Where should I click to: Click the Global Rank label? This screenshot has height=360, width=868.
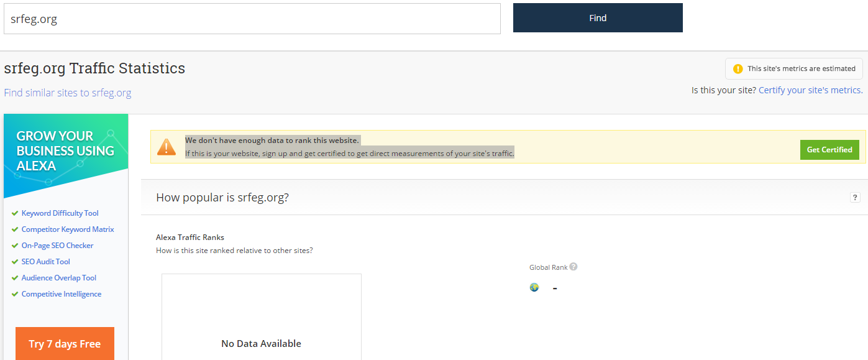(549, 267)
